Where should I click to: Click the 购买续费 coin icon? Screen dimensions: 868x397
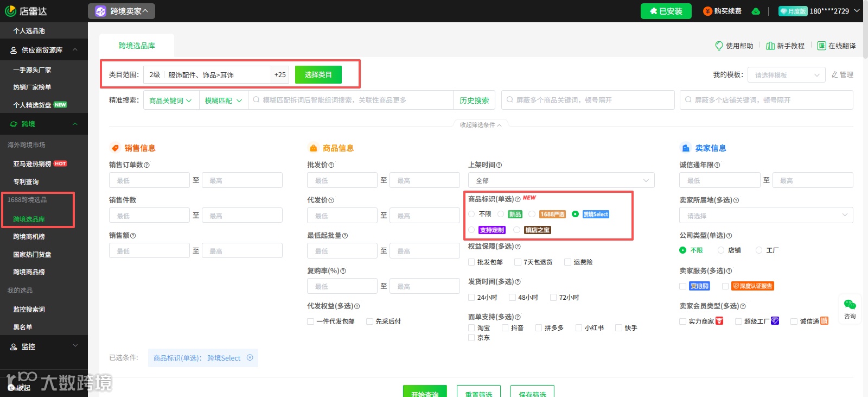point(707,11)
